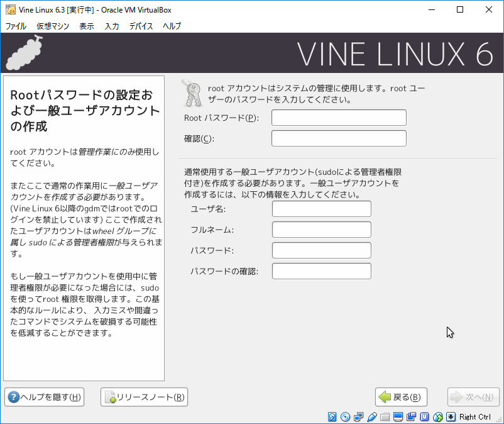The image size is (504, 424).
Task: Click the フルネーム input box
Action: pos(321,230)
